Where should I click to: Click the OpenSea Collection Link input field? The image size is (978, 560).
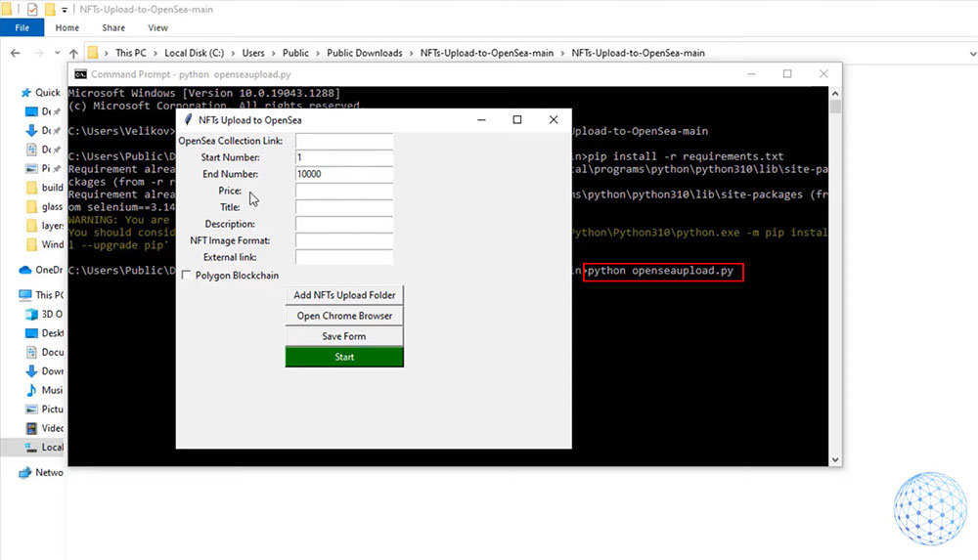(x=344, y=141)
